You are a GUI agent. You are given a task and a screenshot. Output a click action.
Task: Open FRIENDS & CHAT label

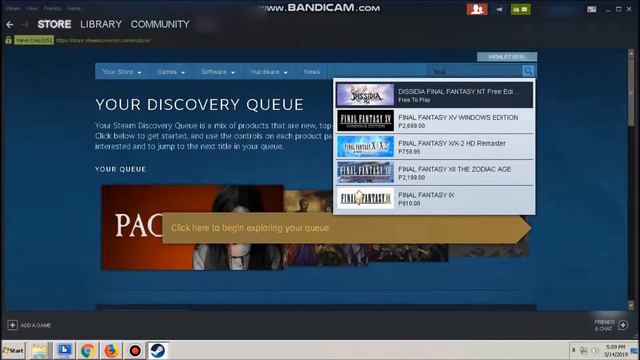coord(604,325)
